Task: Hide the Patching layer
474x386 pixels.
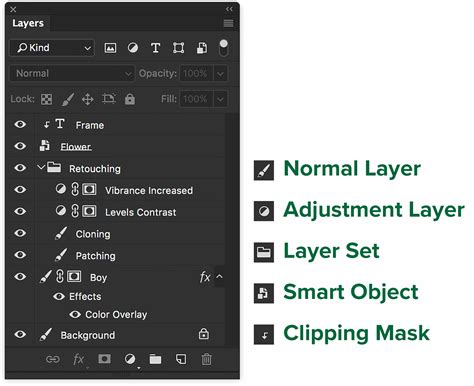Action: pyautogui.click(x=20, y=255)
